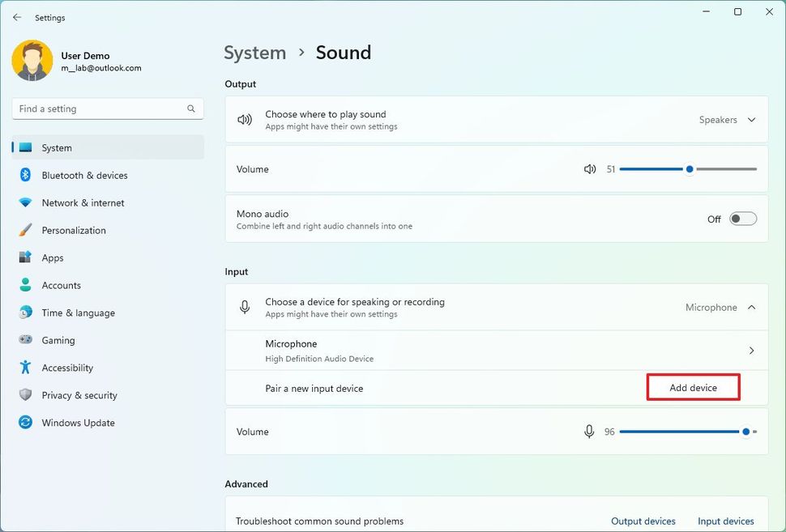Select Time & language in the sidebar

(76, 313)
